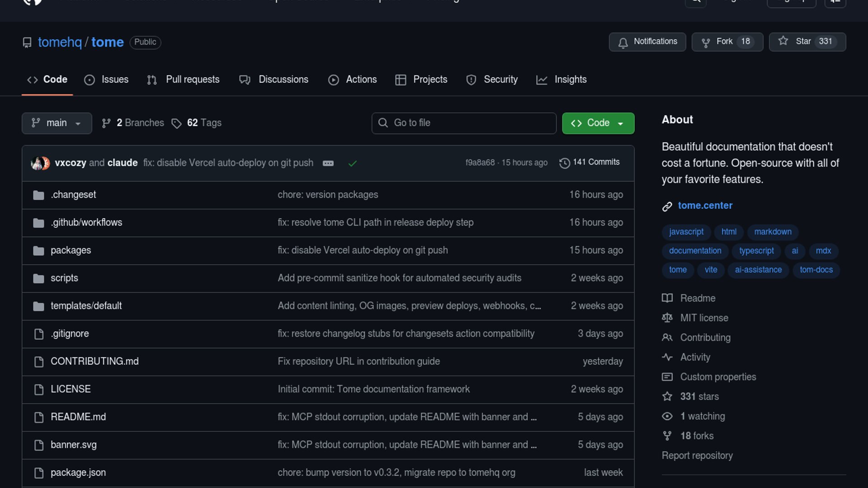Open the typescript topic tag
Screen dimensions: 868x488
[x=756, y=251]
